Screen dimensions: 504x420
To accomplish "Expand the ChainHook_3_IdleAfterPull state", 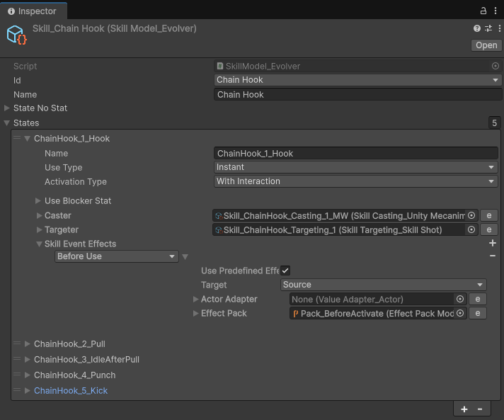I will 28,359.
